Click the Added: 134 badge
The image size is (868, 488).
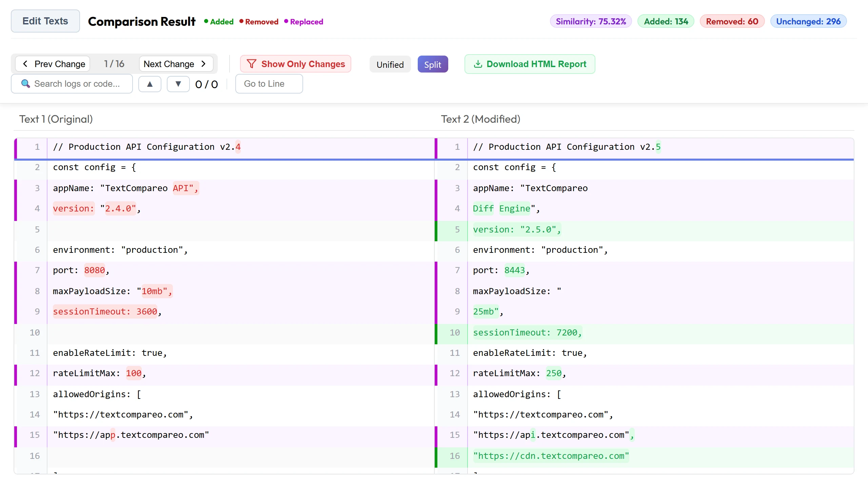[666, 21]
